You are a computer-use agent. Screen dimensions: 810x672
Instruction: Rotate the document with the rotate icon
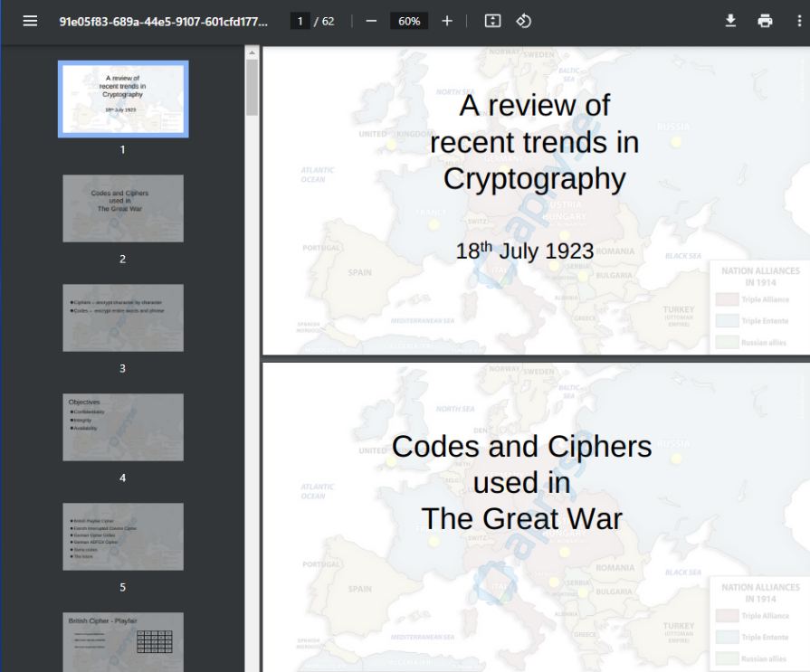523,21
